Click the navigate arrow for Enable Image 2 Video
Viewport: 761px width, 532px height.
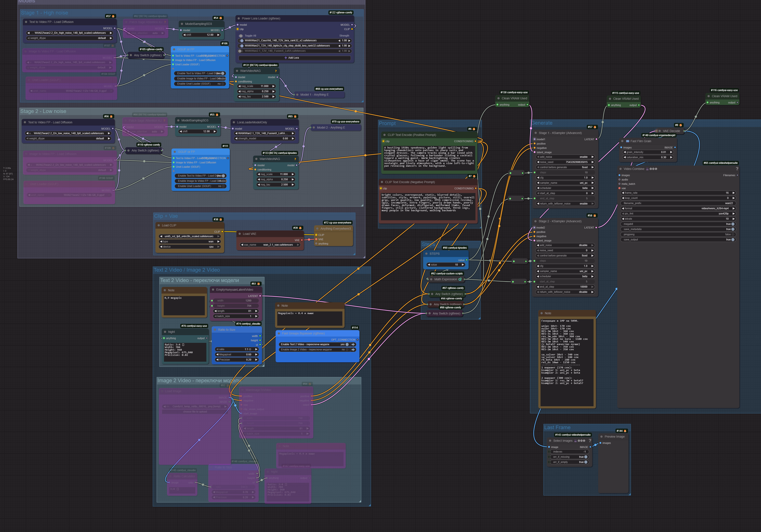(353, 349)
